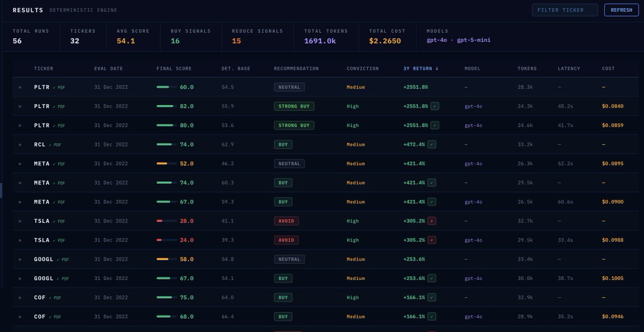Expand the PLTR row costing $0.0859

tap(20, 126)
